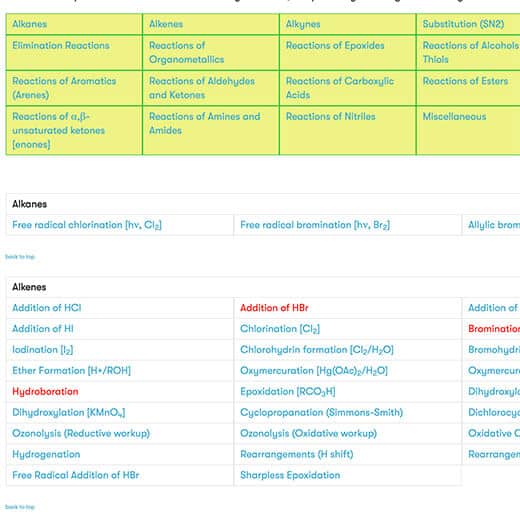Open Addition of HI reaction

pos(43,329)
